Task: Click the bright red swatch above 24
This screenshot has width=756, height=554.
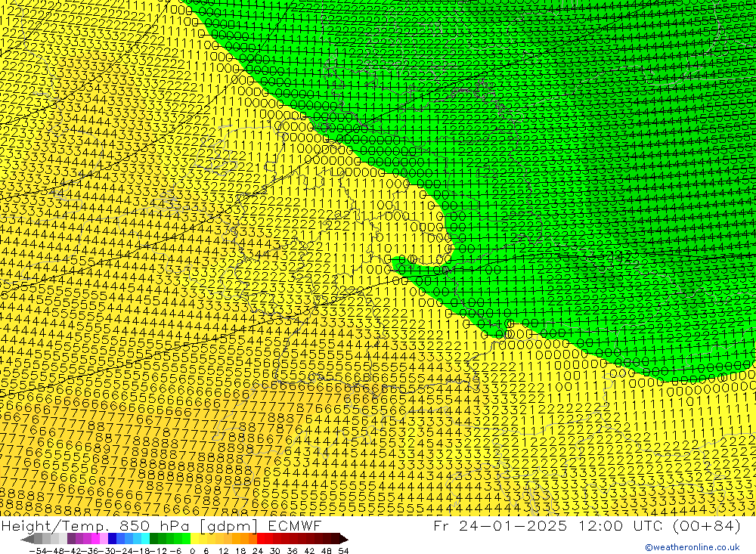Action: pyautogui.click(x=261, y=539)
